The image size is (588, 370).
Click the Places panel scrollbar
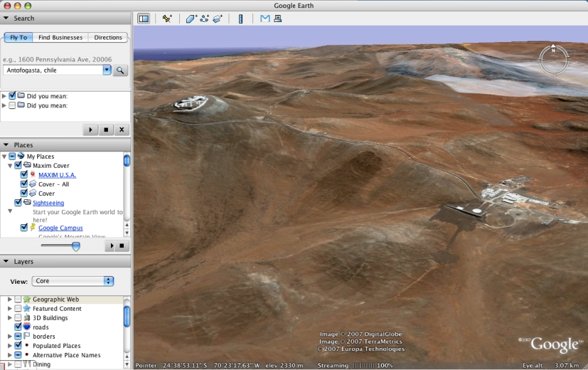[127, 161]
